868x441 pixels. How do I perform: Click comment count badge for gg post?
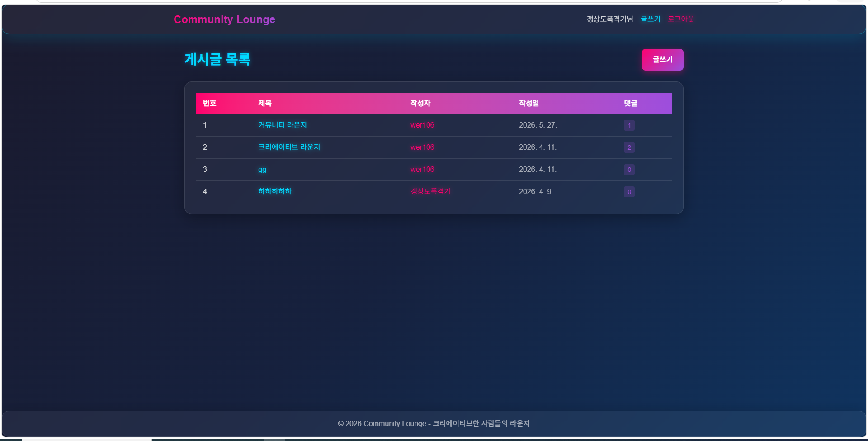pyautogui.click(x=629, y=170)
